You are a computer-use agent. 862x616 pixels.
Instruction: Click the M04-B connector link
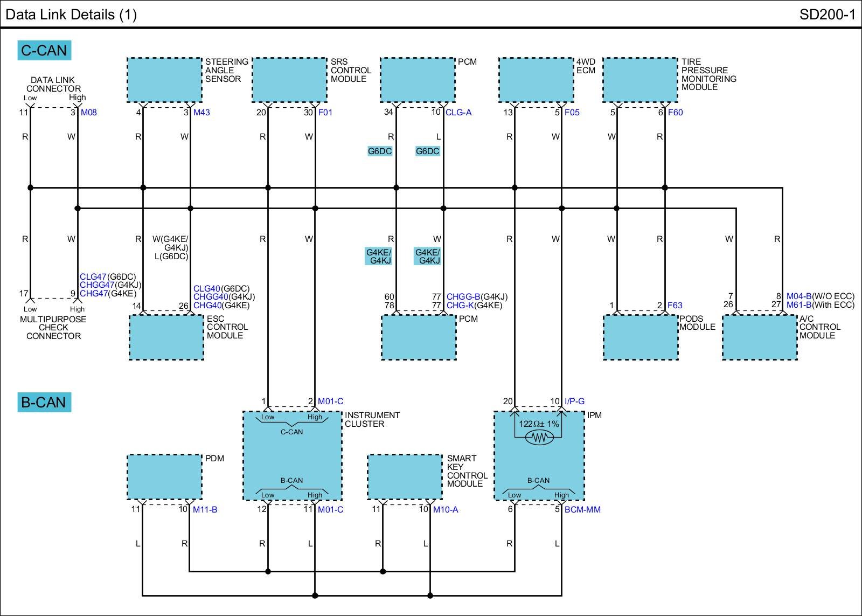[x=798, y=296]
